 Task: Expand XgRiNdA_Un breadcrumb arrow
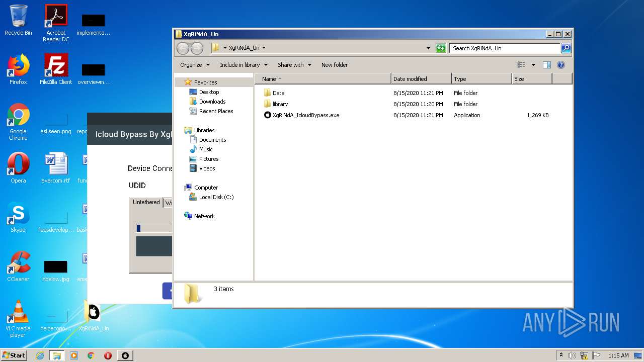264,48
